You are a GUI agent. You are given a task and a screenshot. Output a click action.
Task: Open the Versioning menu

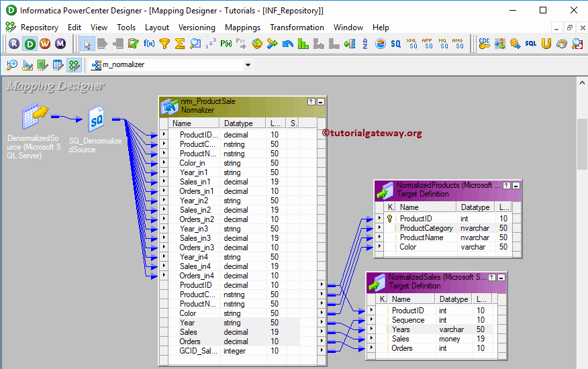(x=197, y=28)
